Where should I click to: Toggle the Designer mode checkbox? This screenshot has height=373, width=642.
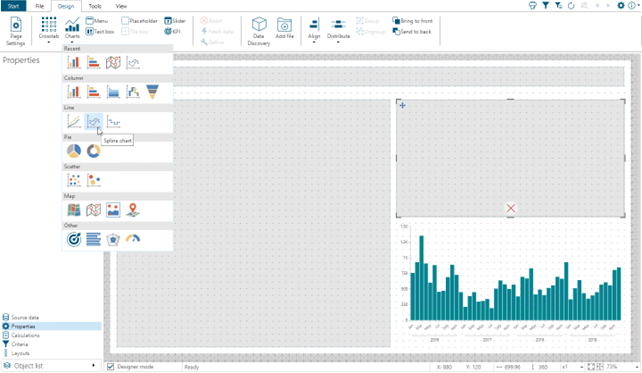(110, 366)
